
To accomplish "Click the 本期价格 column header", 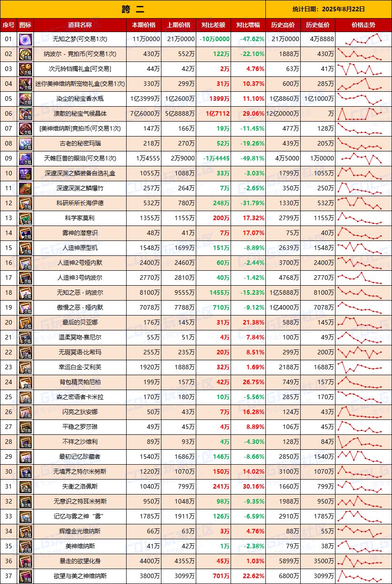I will point(144,25).
